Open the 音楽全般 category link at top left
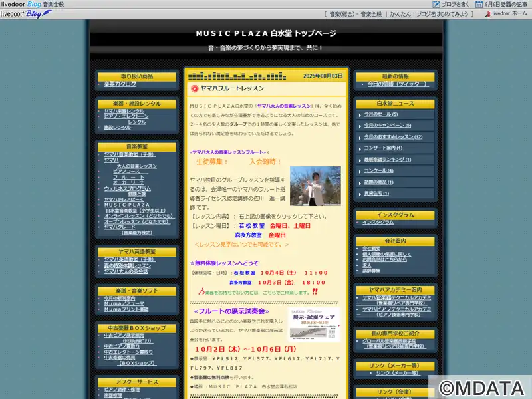Screen dimensions: 532x399 (53, 5)
